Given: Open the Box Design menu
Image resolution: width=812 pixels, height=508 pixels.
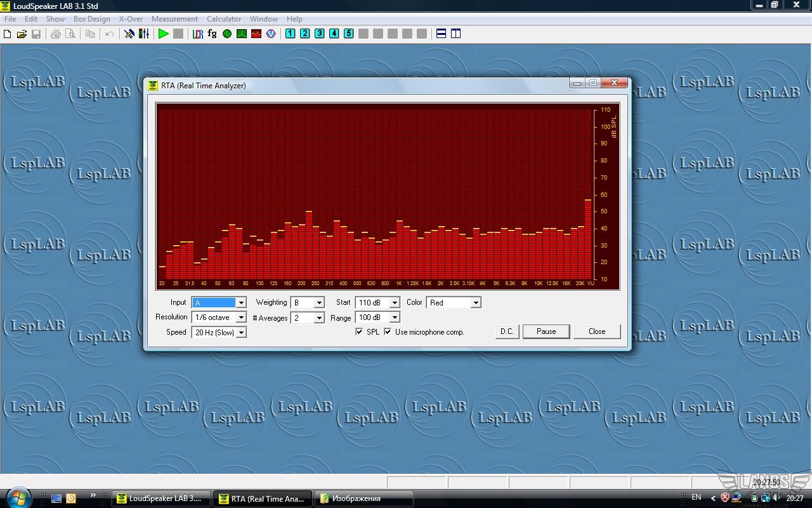Looking at the screenshot, I should [x=91, y=19].
